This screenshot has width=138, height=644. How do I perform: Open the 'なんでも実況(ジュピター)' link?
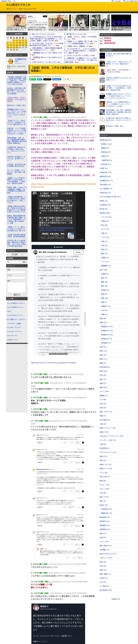coord(16,303)
